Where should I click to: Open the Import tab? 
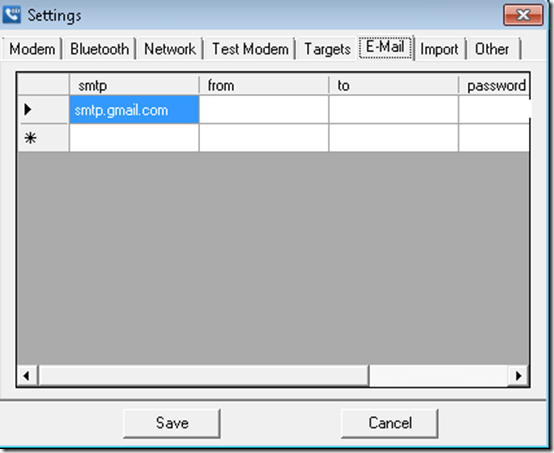pos(440,49)
